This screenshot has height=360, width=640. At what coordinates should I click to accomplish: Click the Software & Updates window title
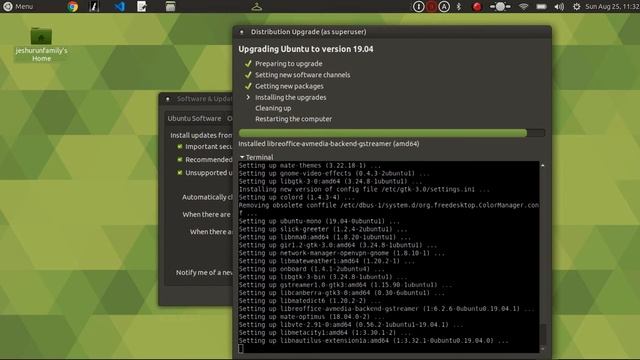point(204,99)
